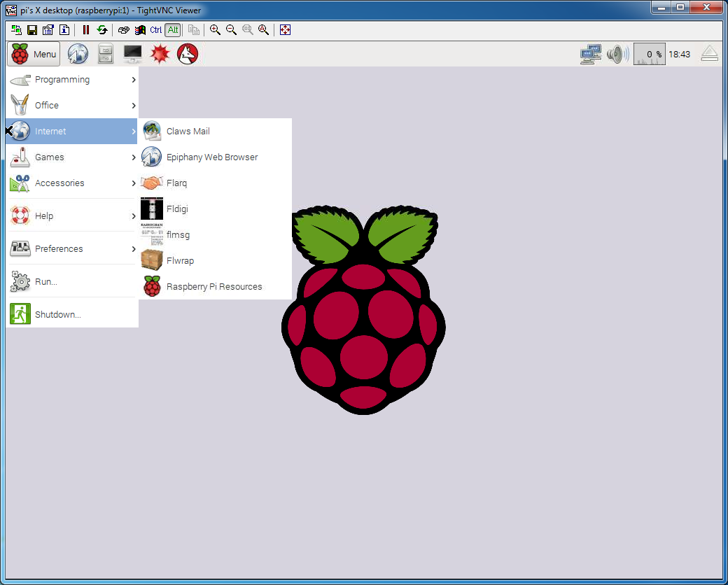Launch Claws Mail from the Internet submenu
728x585 pixels.
point(216,132)
